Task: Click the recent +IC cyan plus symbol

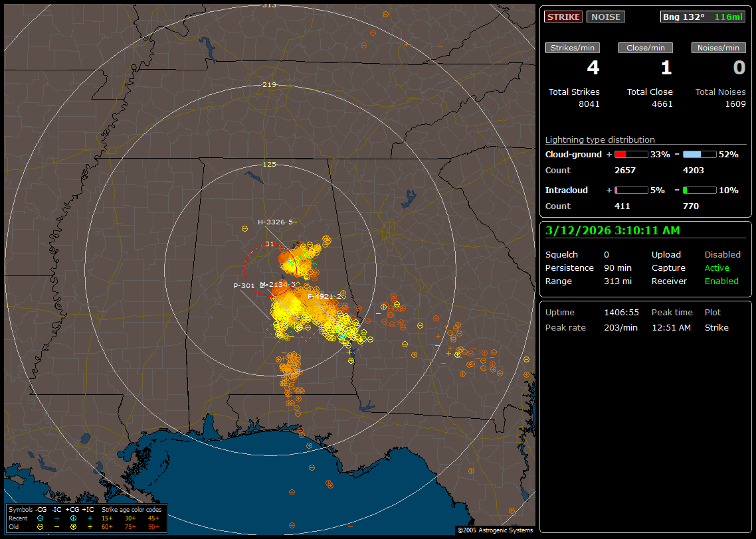Action: point(90,518)
